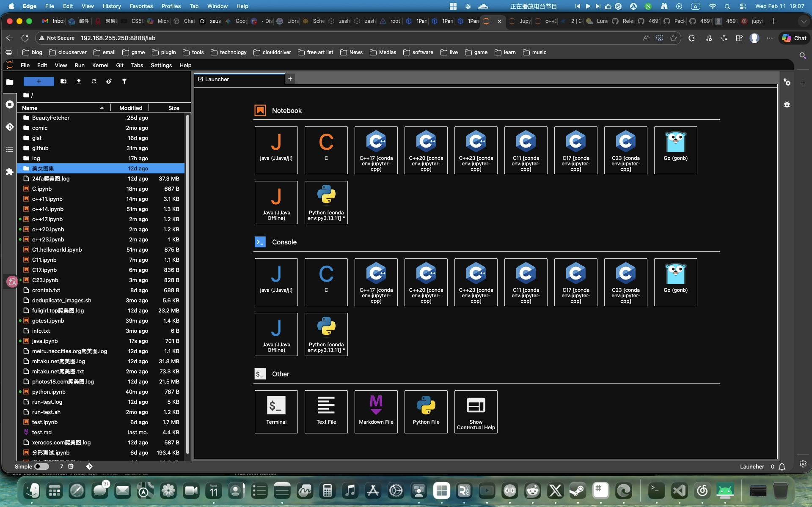The height and width of the screenshot is (507, 812).
Task: Open the Table of Contents panel
Action: click(x=10, y=149)
